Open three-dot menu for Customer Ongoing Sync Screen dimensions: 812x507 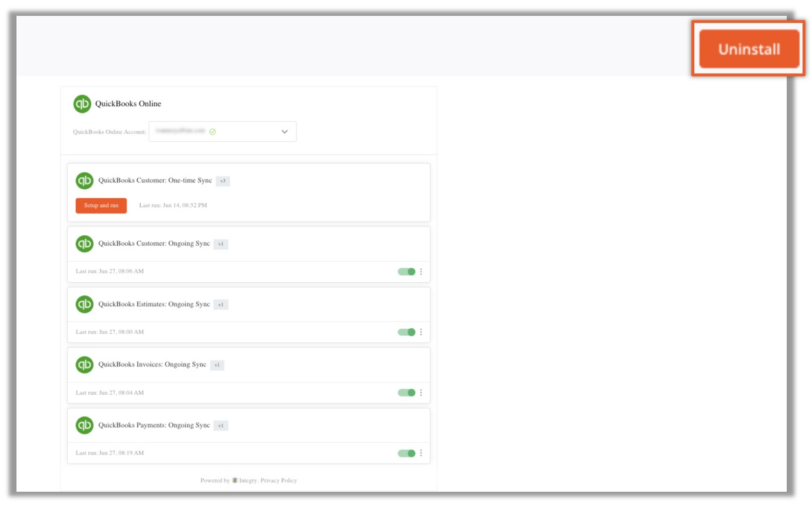tap(421, 272)
